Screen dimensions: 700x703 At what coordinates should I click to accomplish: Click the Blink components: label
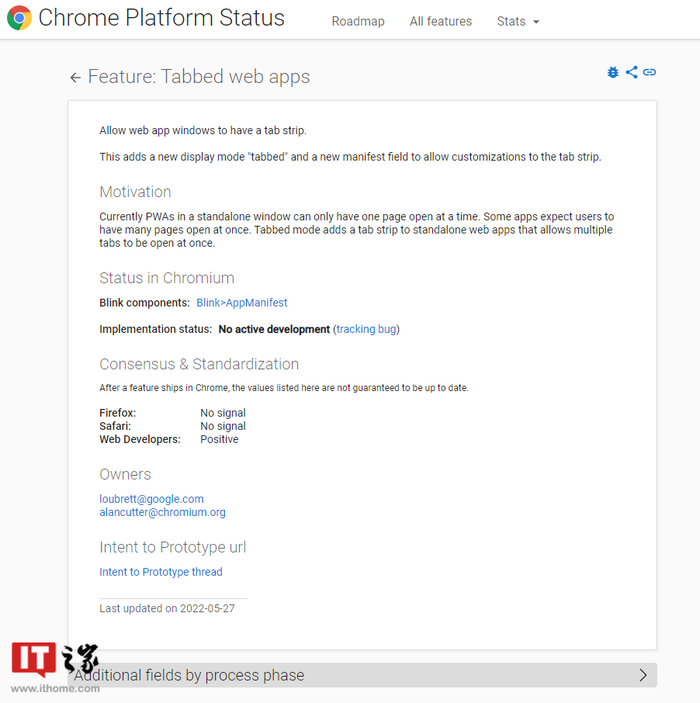144,303
